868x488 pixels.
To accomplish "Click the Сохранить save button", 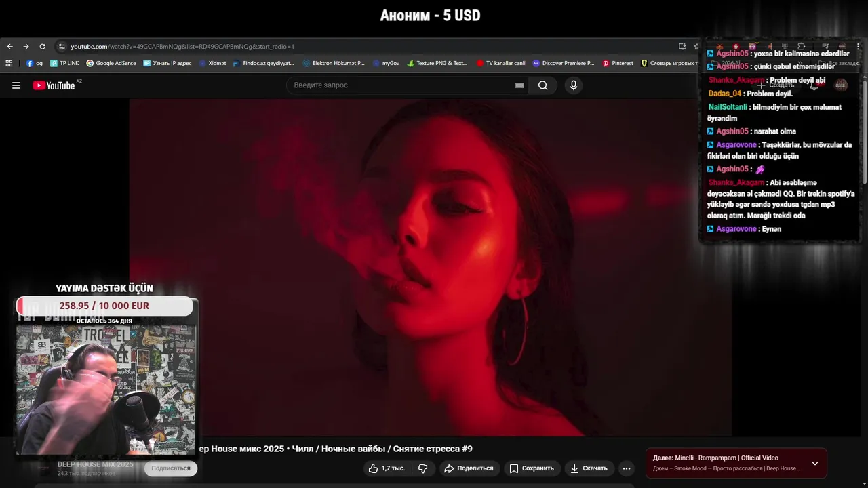I will [x=532, y=468].
